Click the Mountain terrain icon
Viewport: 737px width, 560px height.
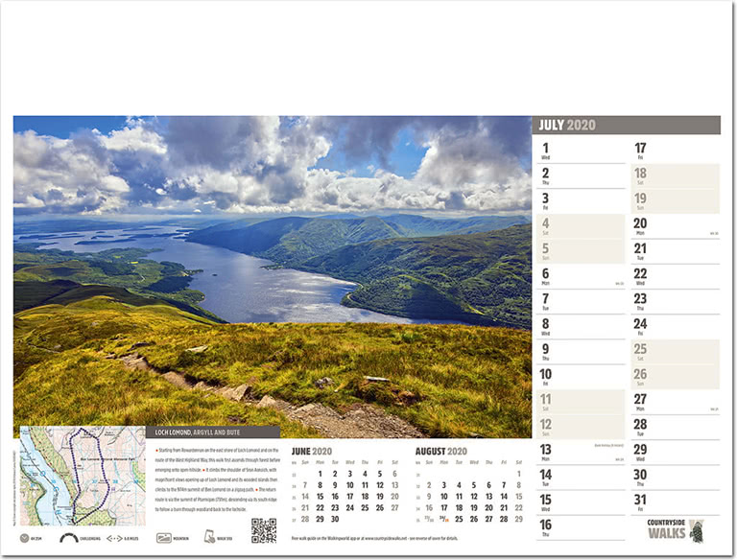(163, 538)
